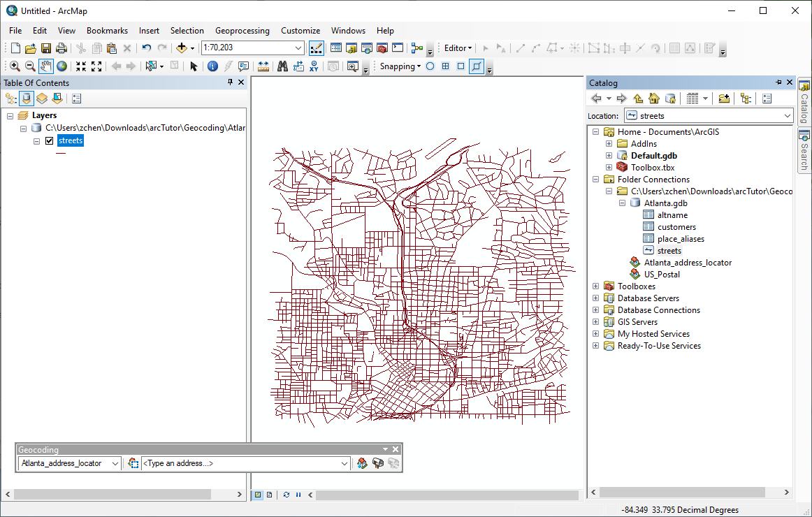
Task: Select customers table in Catalog
Action: (676, 226)
